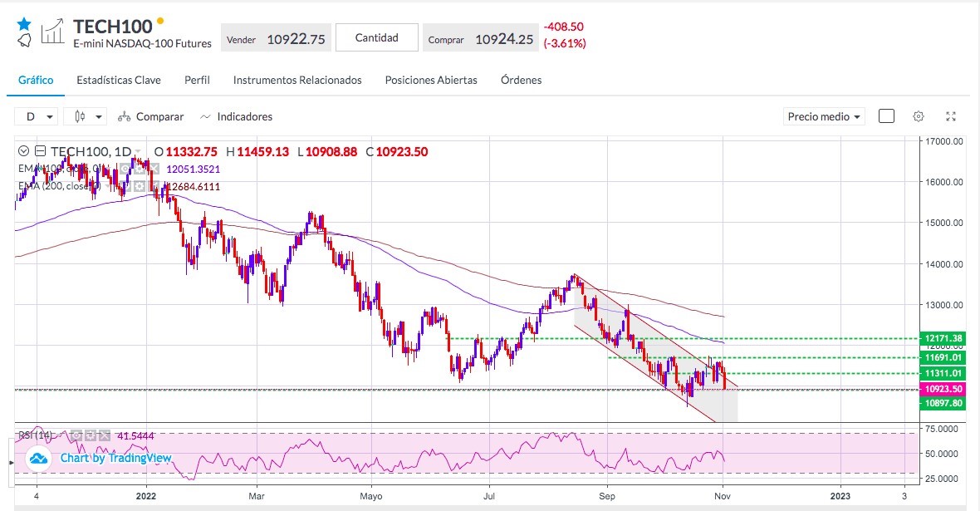Open RSI 14 settings gear
Screen dimensions: 980x511
coord(91,435)
